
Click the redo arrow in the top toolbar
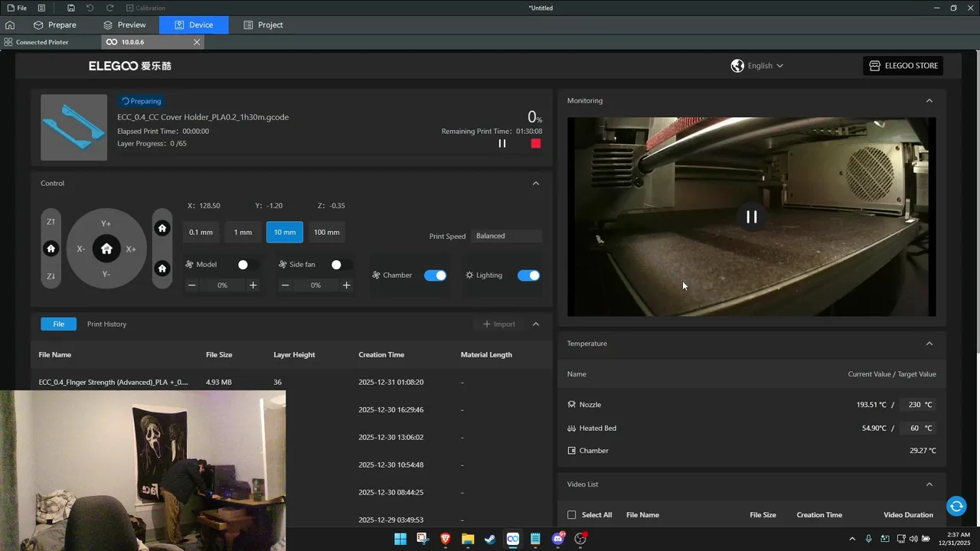point(110,8)
